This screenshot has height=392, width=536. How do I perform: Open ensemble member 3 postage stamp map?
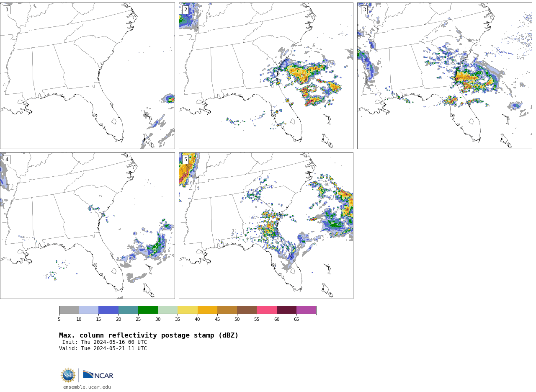444,76
